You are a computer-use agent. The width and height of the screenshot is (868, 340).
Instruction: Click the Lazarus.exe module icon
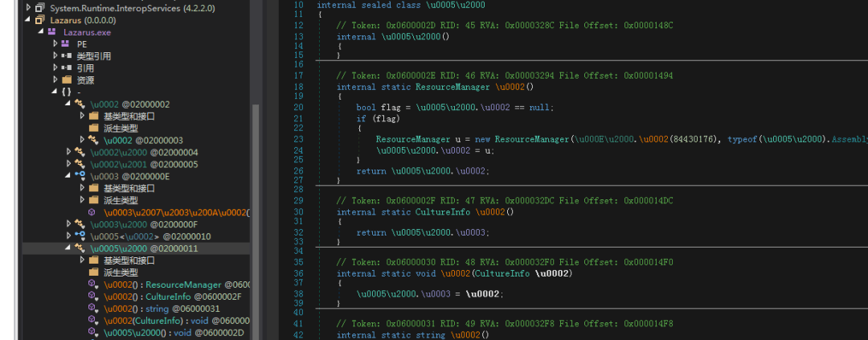[51, 32]
